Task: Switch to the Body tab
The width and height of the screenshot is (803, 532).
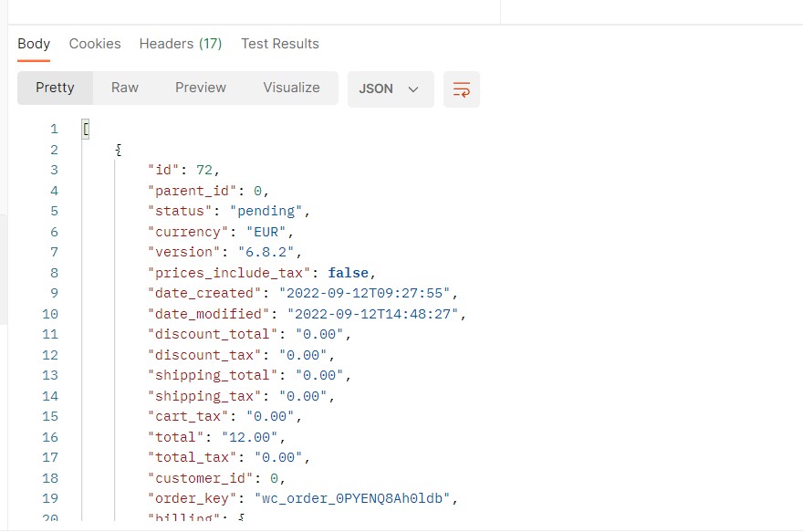Action: (x=34, y=44)
